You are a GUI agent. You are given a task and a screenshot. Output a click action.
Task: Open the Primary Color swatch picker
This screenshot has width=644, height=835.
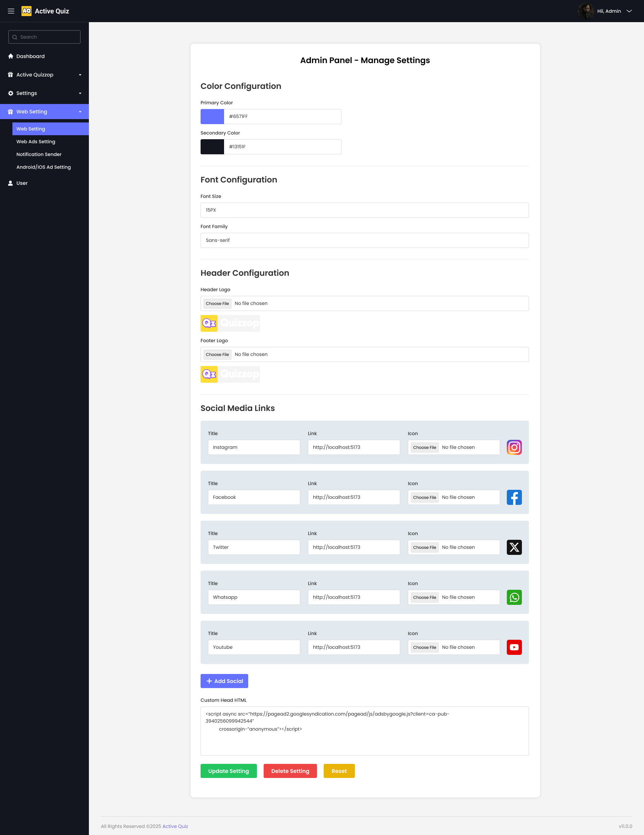(x=212, y=117)
